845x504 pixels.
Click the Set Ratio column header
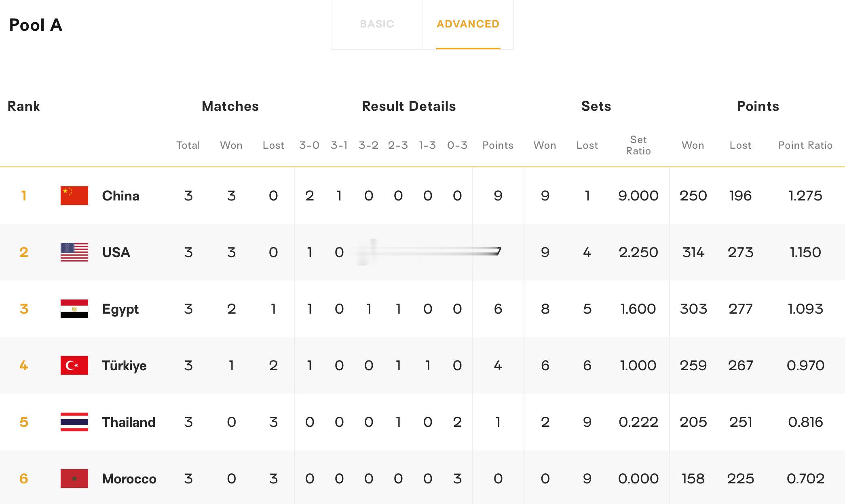[638, 146]
